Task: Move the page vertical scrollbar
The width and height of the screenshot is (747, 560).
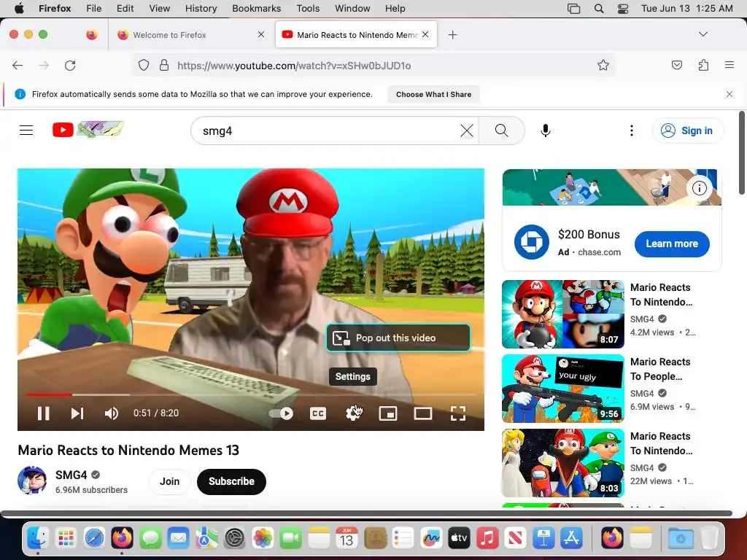Action: (x=742, y=152)
